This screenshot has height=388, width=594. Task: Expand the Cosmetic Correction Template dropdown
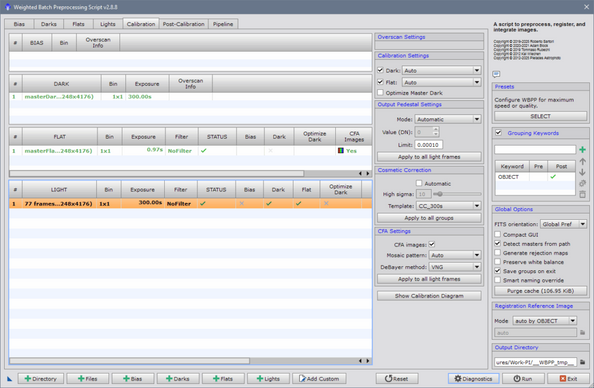point(449,206)
